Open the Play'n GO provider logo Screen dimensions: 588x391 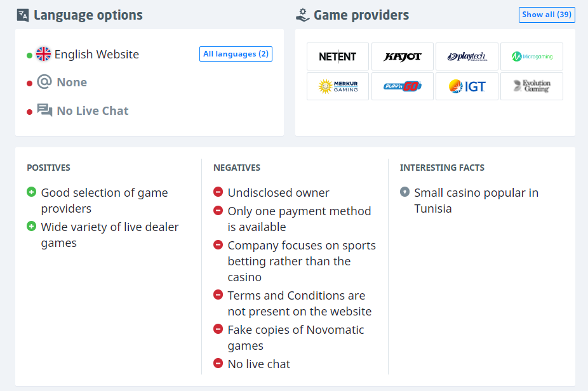(403, 86)
